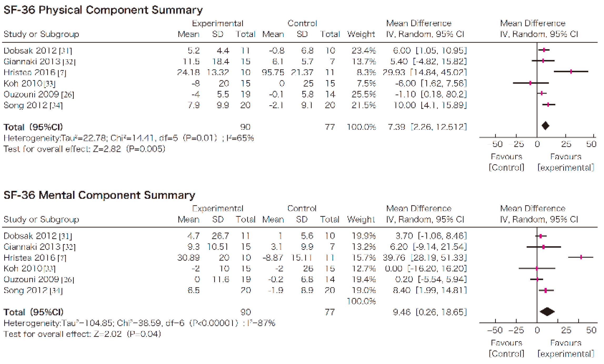Click the "Weight" column header in Physical table

361,34
